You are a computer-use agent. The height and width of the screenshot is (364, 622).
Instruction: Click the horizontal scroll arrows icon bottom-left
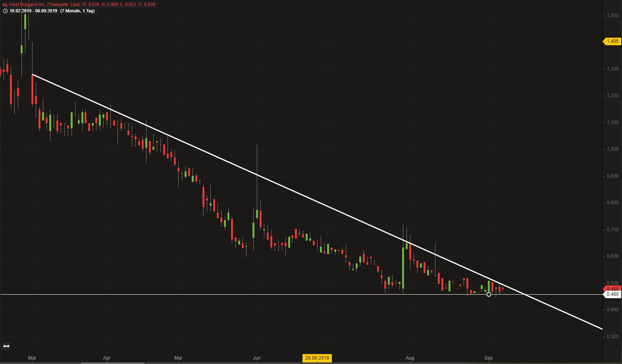pyautogui.click(x=6, y=346)
